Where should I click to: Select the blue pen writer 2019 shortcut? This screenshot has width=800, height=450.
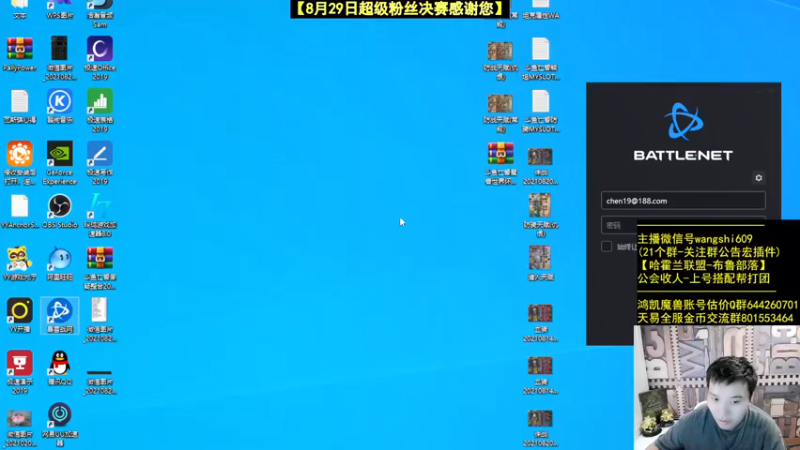(x=100, y=163)
